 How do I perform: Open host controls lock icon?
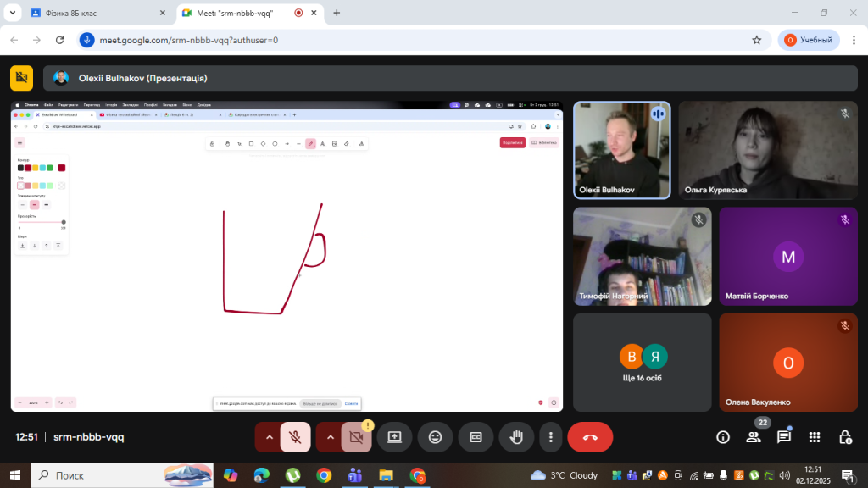coord(845,437)
